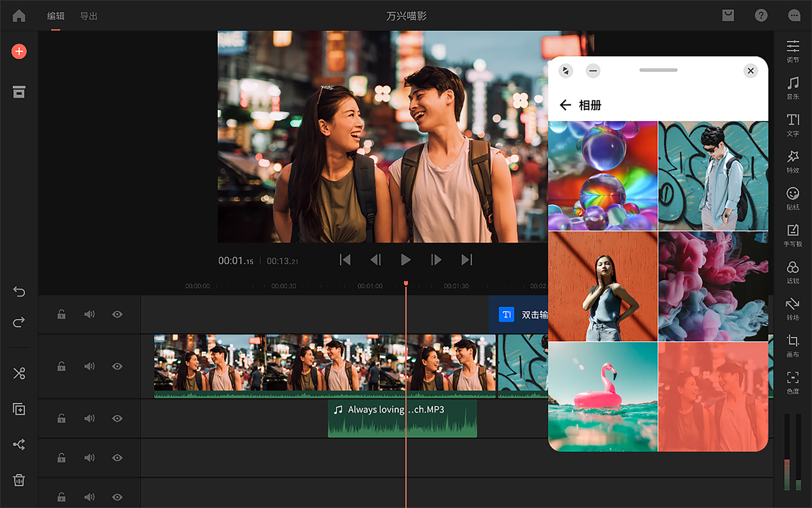Switch to the 导出 export tab
812x508 pixels.
pyautogui.click(x=88, y=16)
